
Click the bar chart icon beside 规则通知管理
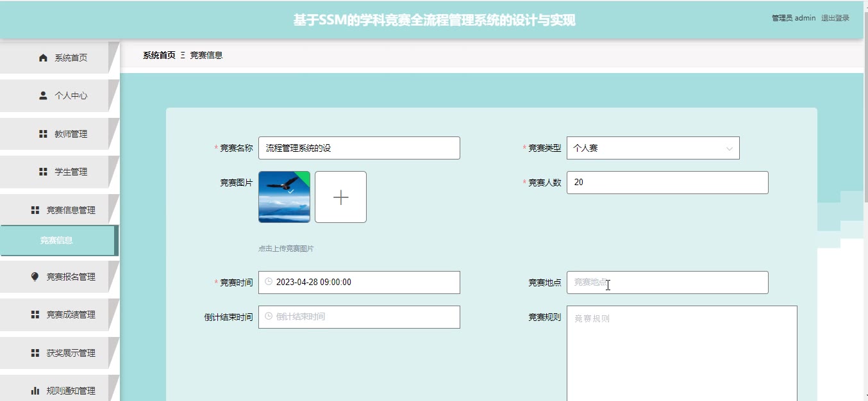click(x=35, y=391)
